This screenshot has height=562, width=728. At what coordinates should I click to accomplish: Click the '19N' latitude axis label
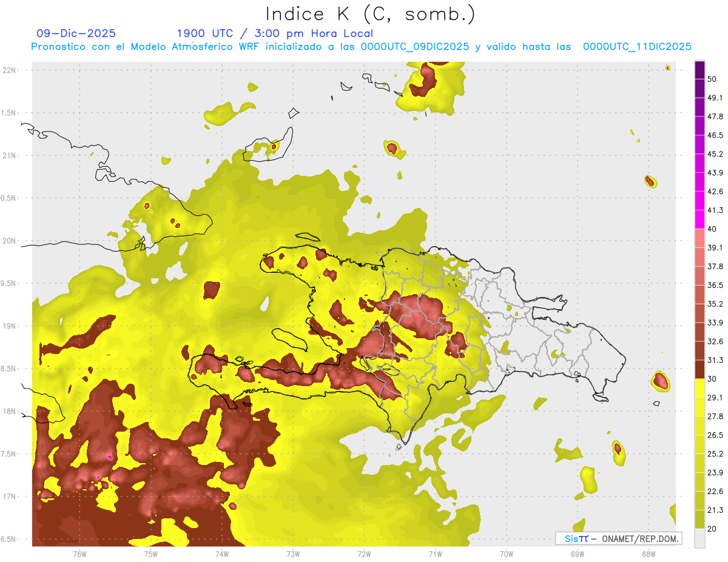point(10,326)
